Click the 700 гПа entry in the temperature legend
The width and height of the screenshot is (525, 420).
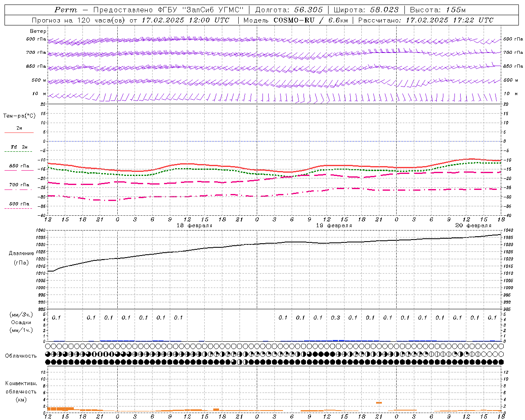point(19,185)
